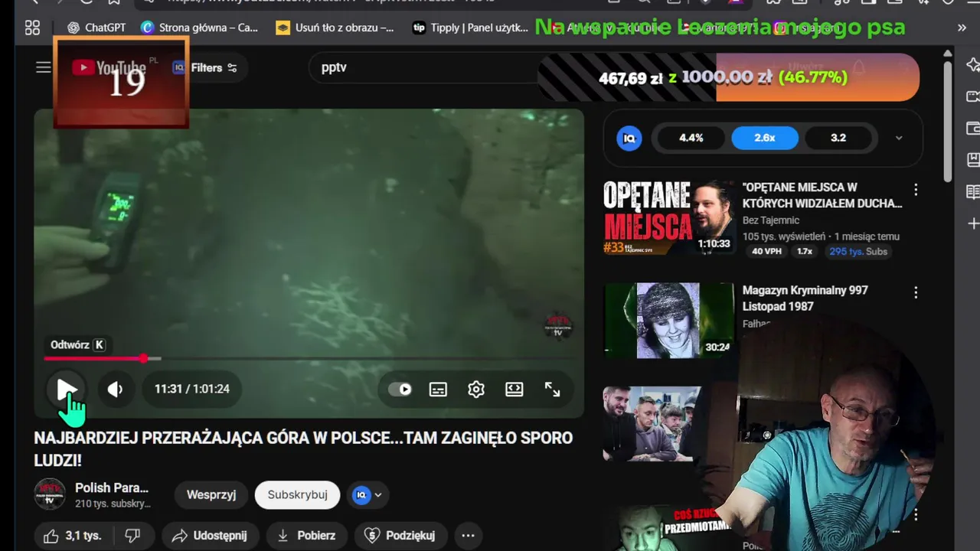Toggle the autoplay switch in player
Viewport: 980px width, 551px height.
(400, 390)
